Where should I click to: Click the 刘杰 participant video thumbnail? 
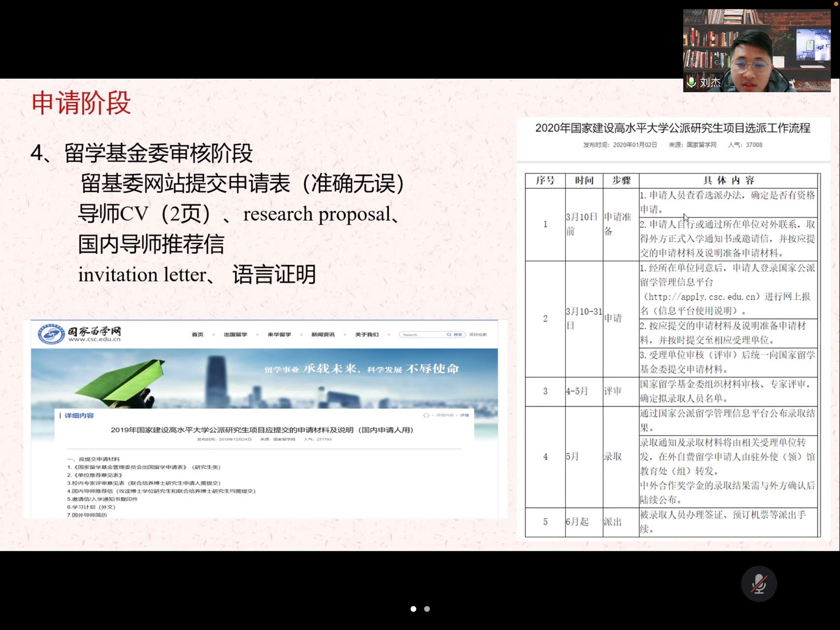[756, 50]
